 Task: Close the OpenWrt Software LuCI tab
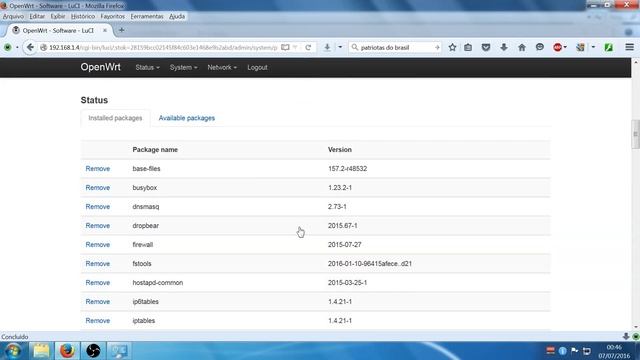tap(104, 30)
